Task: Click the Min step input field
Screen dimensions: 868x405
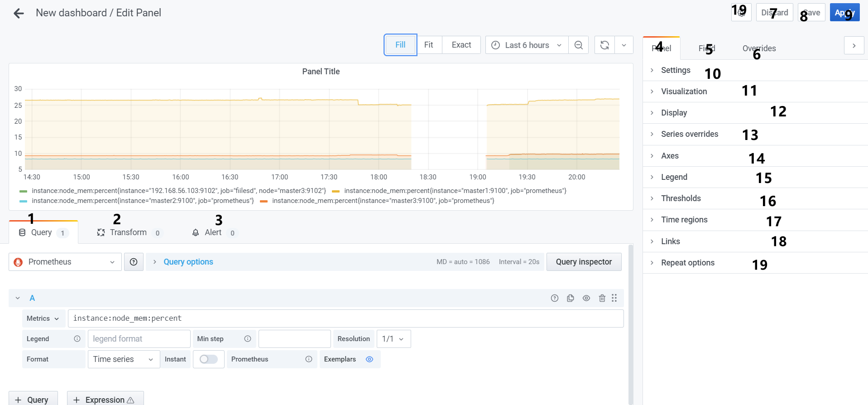Action: tap(295, 339)
